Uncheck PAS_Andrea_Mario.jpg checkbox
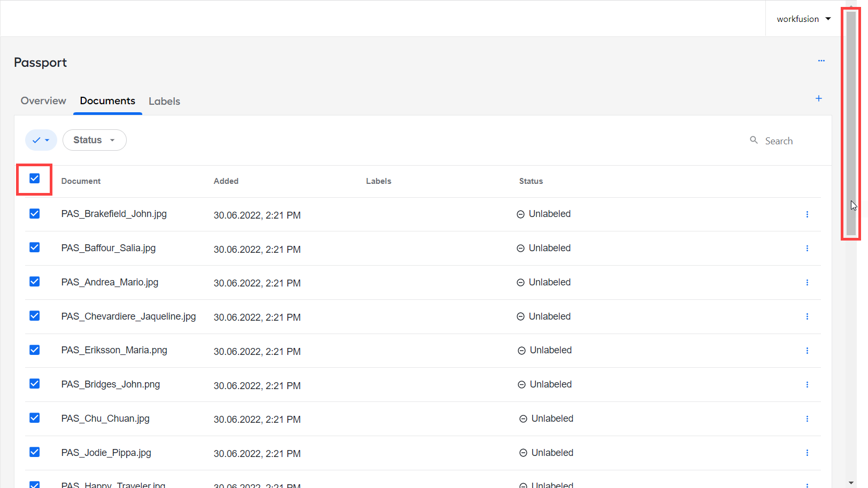This screenshot has height=488, width=868. pyautogui.click(x=34, y=282)
